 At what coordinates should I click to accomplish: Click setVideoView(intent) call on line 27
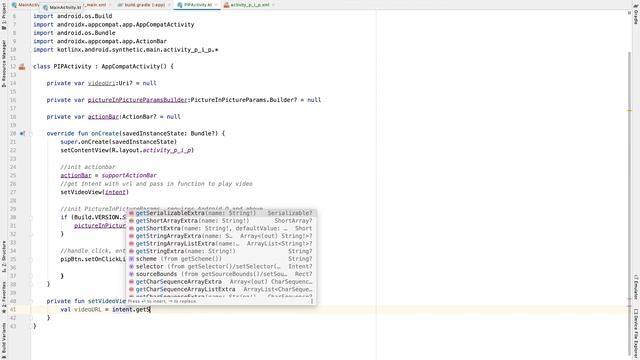[x=95, y=192]
